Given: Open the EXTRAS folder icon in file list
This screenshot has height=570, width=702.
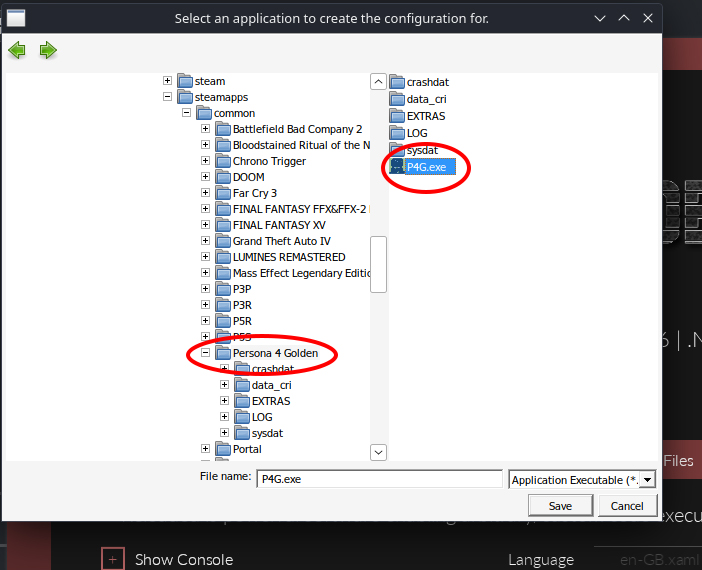Looking at the screenshot, I should 397,116.
